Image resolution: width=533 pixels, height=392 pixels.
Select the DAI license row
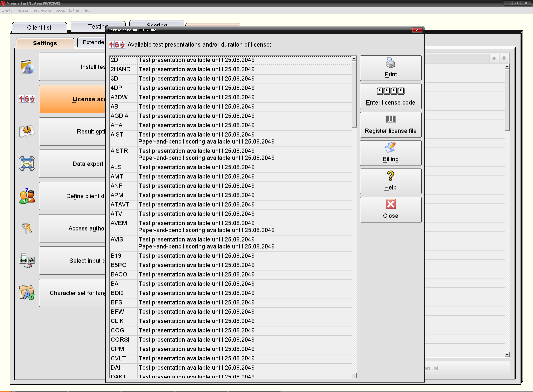(230, 368)
